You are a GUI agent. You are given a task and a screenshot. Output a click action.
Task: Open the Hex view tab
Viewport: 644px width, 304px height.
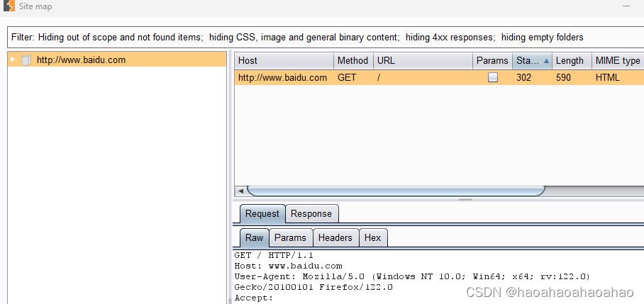pos(372,237)
